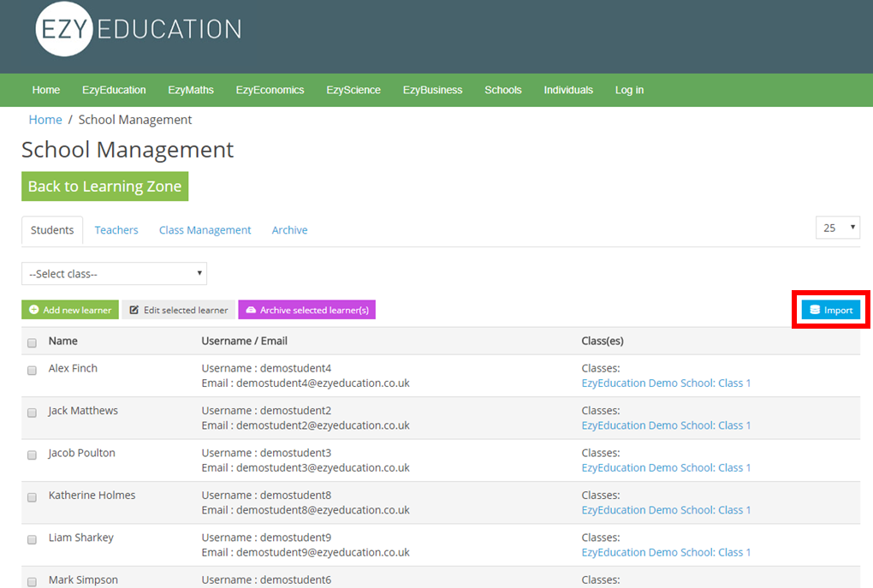The image size is (873, 588).
Task: Toggle the select-all checkbox in table header
Action: click(32, 343)
